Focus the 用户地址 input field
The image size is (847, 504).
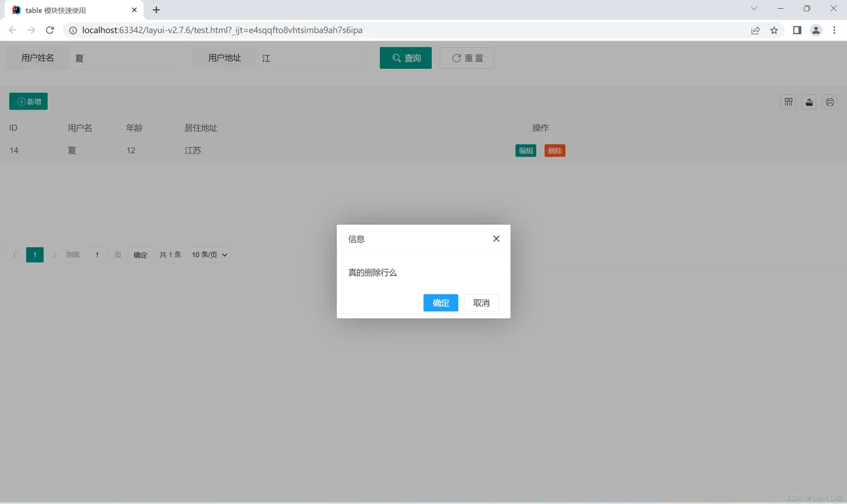(x=311, y=58)
